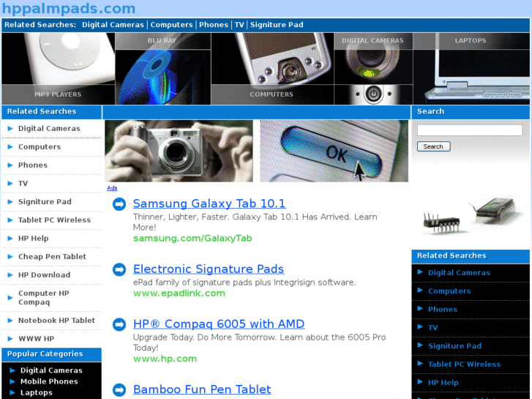Open the Electronic Signature Pads link

209,269
